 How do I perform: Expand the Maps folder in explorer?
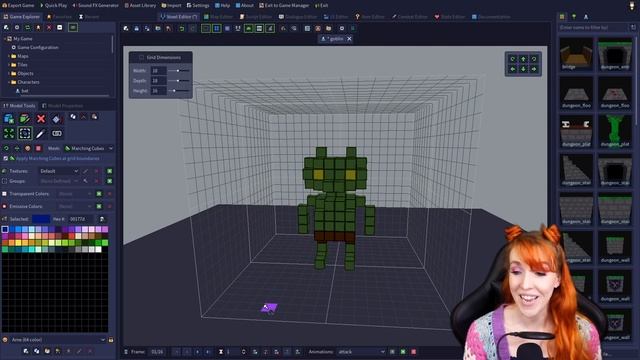point(9,56)
